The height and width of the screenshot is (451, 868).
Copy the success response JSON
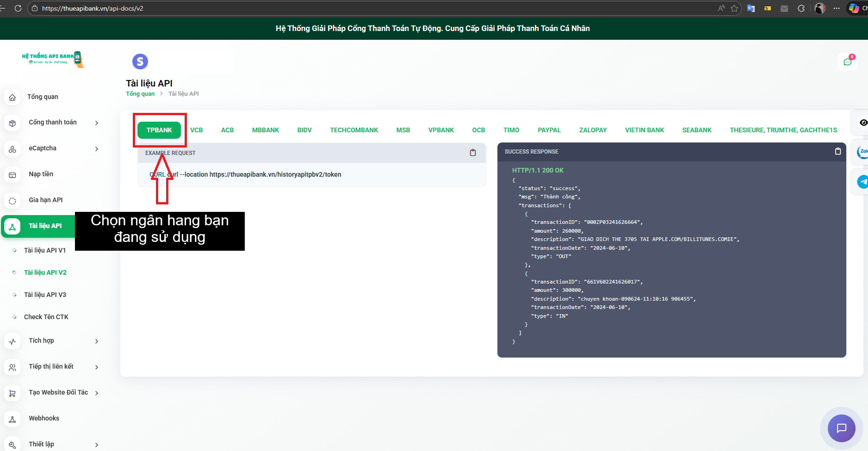[837, 151]
